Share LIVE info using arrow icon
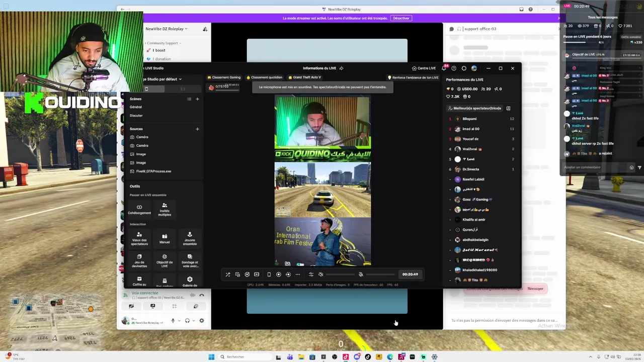 342,68
